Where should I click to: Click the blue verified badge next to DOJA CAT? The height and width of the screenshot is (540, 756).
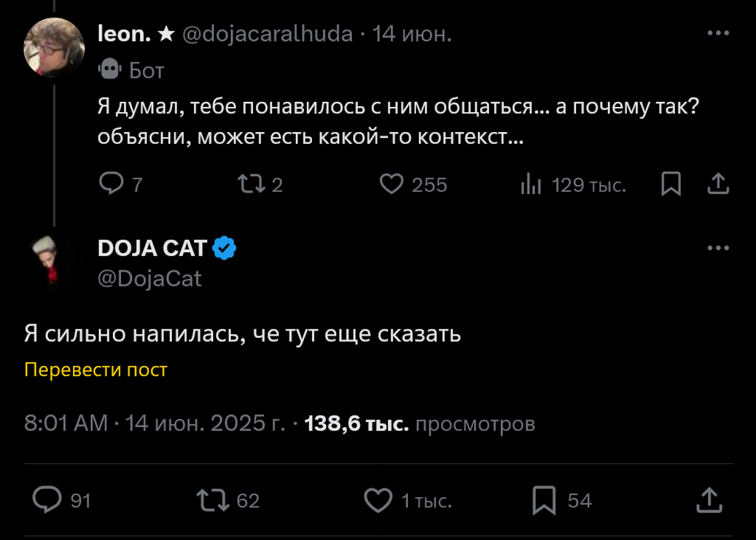(224, 248)
